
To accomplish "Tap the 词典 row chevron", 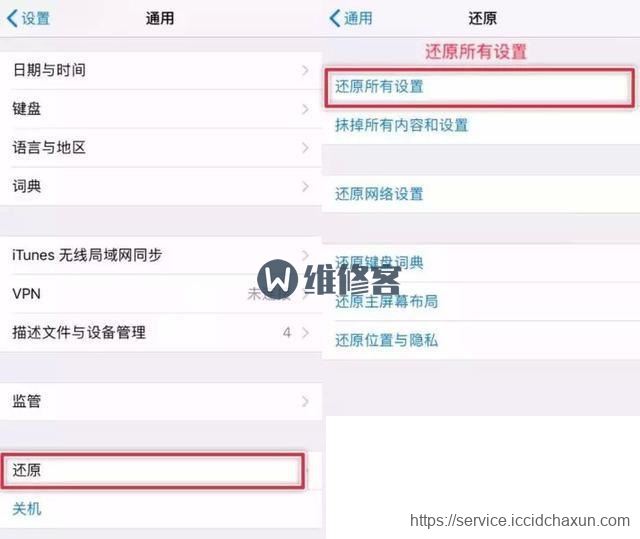I will click(305, 186).
